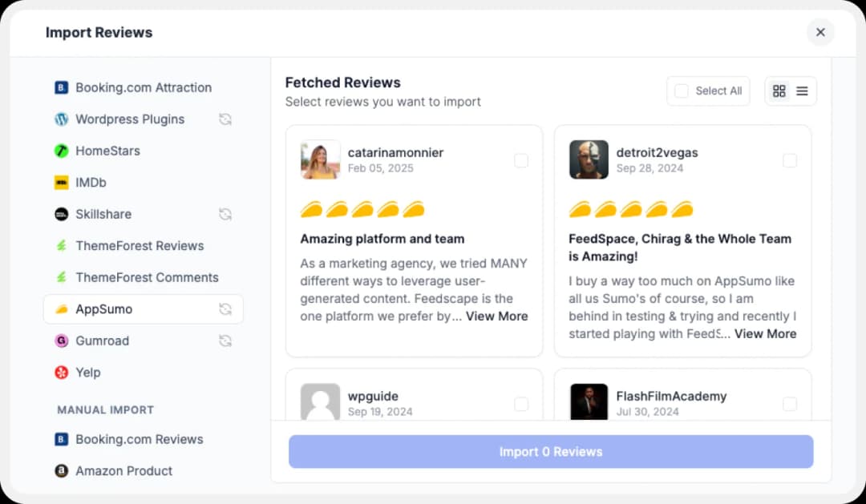Select the detroit2vegas review checkbox
Screen dimensions: 866x504
[x=790, y=160]
